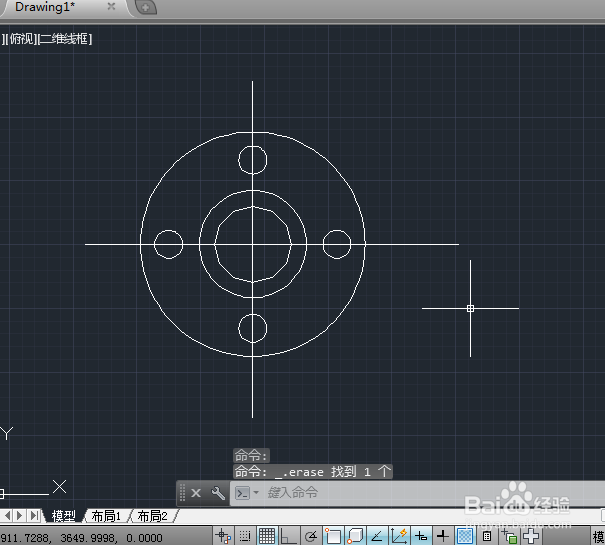Toggle Dynamic Input status bar icon

click(421, 536)
